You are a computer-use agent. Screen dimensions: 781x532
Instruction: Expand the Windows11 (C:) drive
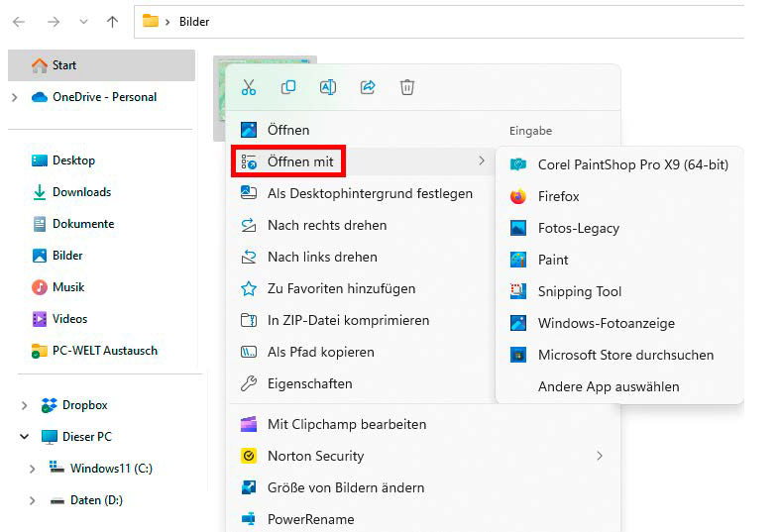pyautogui.click(x=33, y=469)
